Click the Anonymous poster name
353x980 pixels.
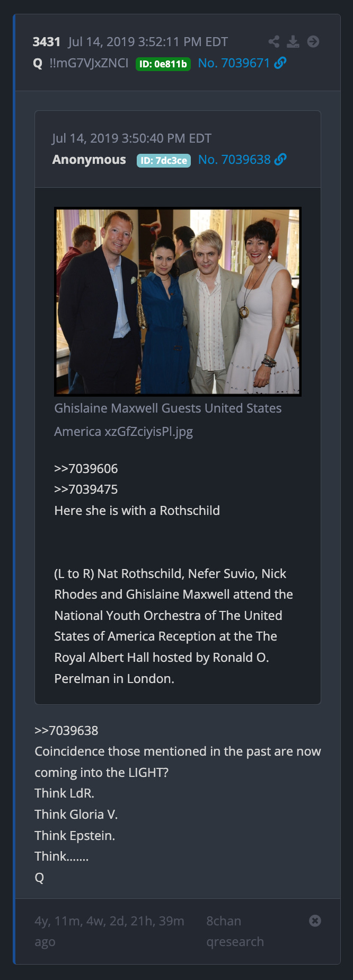click(x=89, y=160)
